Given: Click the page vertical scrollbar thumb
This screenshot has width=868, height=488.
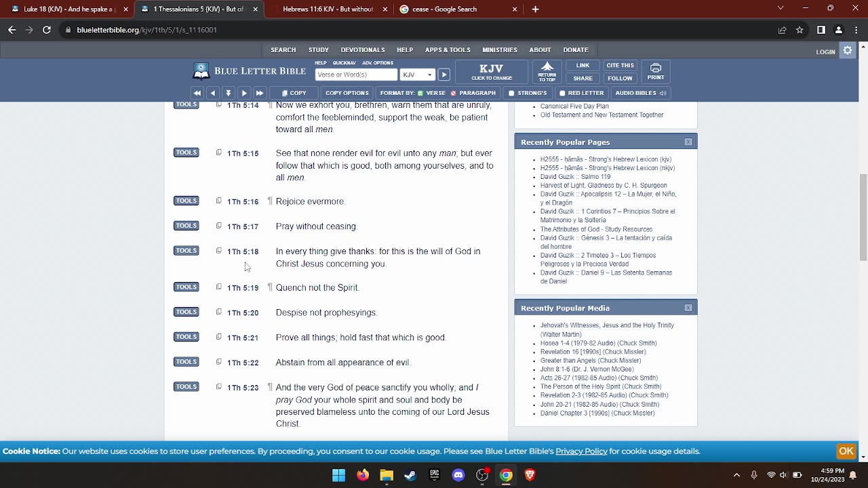Looking at the screenshot, I should 863,217.
